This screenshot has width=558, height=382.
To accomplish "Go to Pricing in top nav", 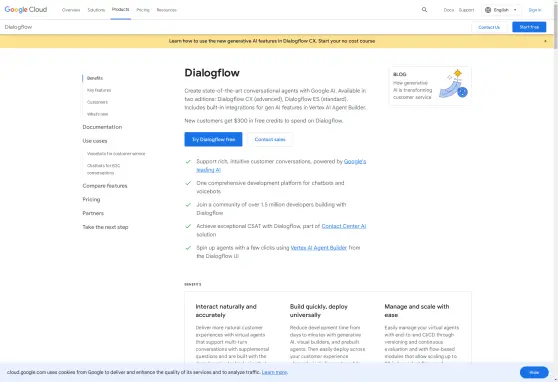I will pos(143,10).
